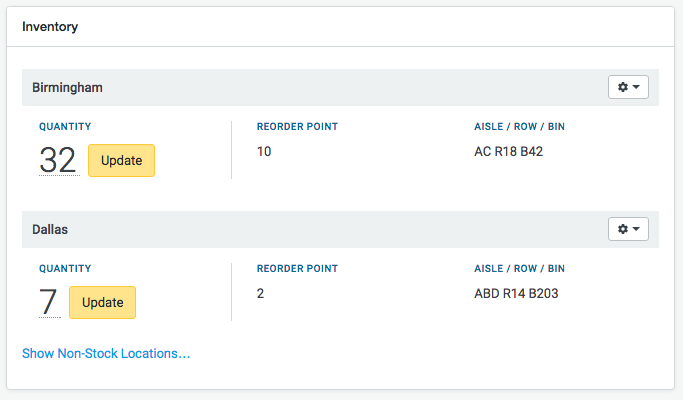683x400 pixels.
Task: Click the Quantity label under Dallas
Action: click(x=65, y=269)
